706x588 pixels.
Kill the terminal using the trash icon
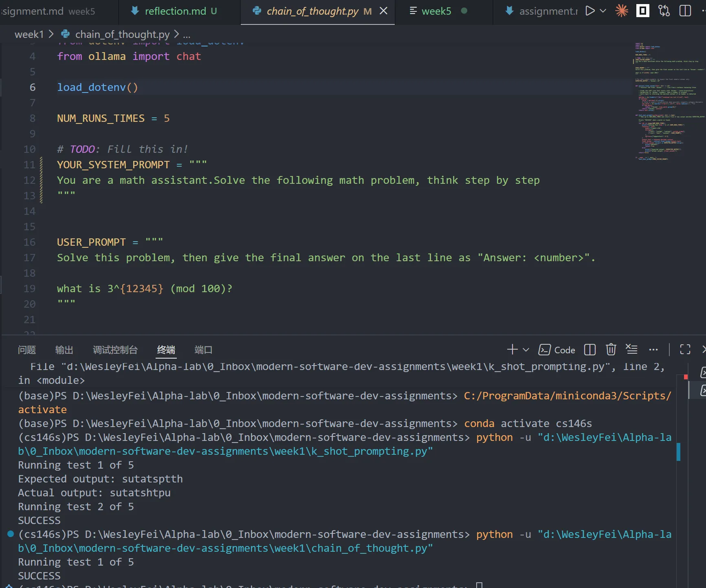tap(611, 350)
